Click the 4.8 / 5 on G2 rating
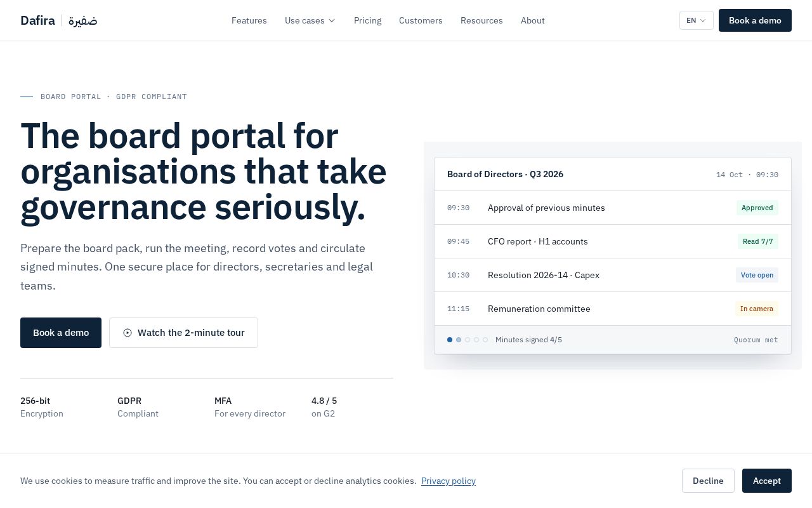Image resolution: width=812 pixels, height=508 pixels. [x=324, y=407]
